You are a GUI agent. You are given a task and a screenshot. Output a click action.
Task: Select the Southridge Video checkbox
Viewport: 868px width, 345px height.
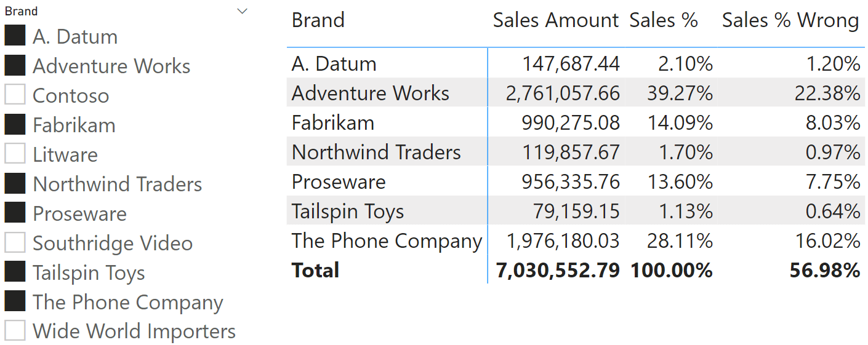15,242
